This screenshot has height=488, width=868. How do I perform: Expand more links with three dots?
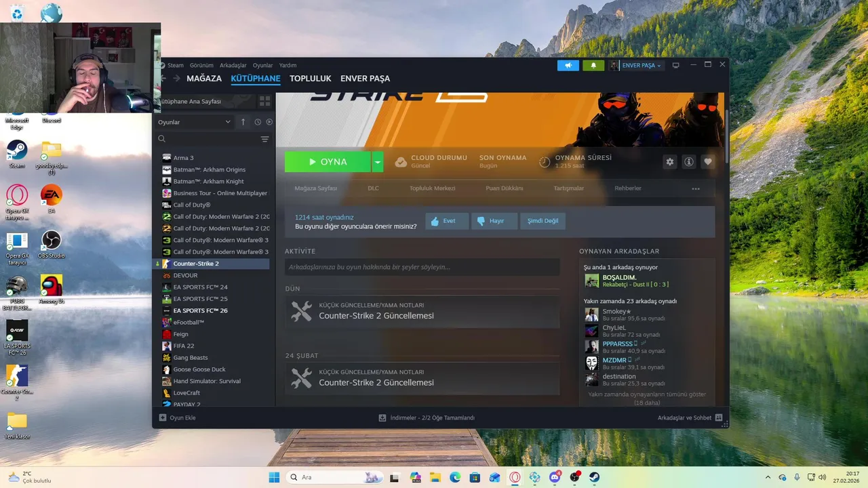click(696, 189)
